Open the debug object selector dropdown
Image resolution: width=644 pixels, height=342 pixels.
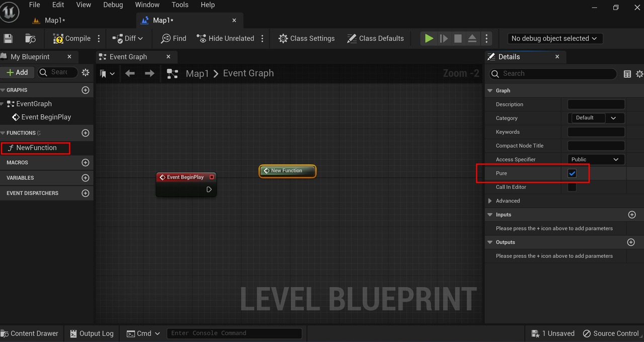554,38
